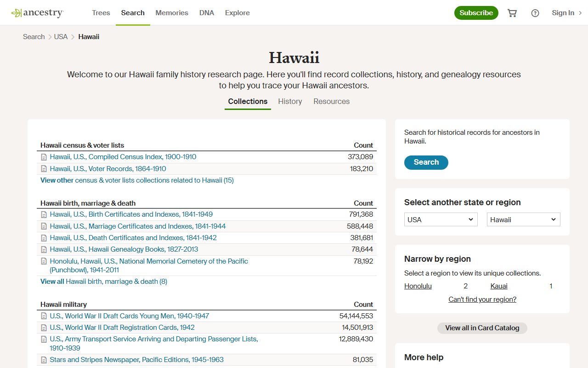Viewport: 588px width, 368px height.
Task: Click the document icon beside National Memorial Cemetery
Action: 44,261
